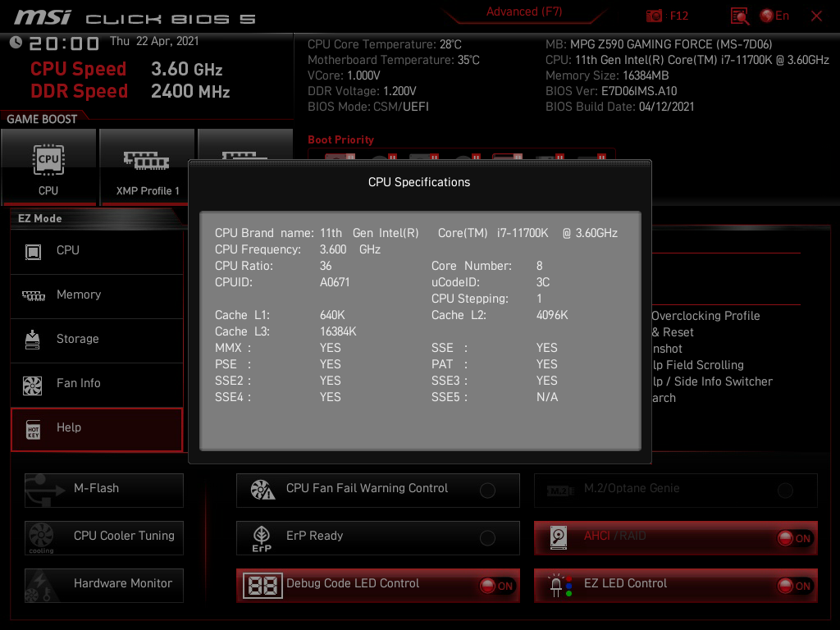Image resolution: width=840 pixels, height=630 pixels.
Task: Turn off Debug Code LED Control switch
Action: pyautogui.click(x=496, y=586)
